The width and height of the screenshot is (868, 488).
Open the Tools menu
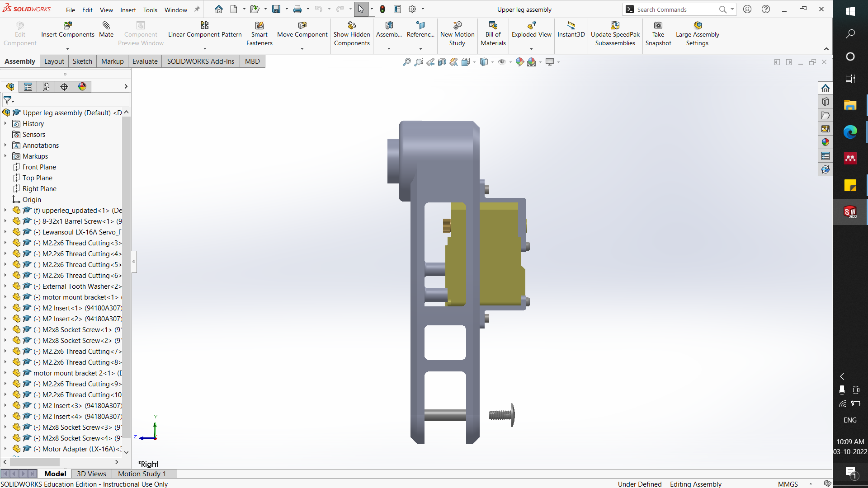click(x=150, y=9)
